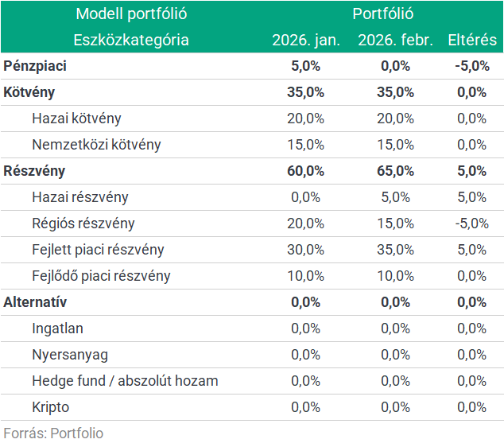The width and height of the screenshot is (504, 447).
Task: Click the Ingatlan row label
Action: (x=57, y=328)
